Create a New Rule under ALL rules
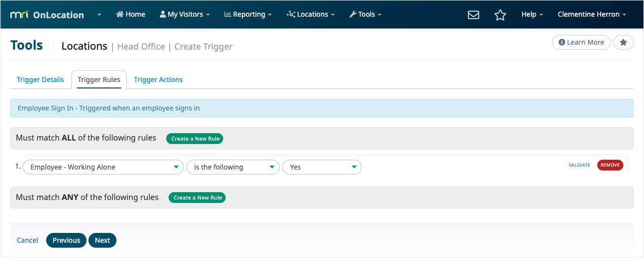Viewport: 644px width, 258px height. tap(195, 139)
